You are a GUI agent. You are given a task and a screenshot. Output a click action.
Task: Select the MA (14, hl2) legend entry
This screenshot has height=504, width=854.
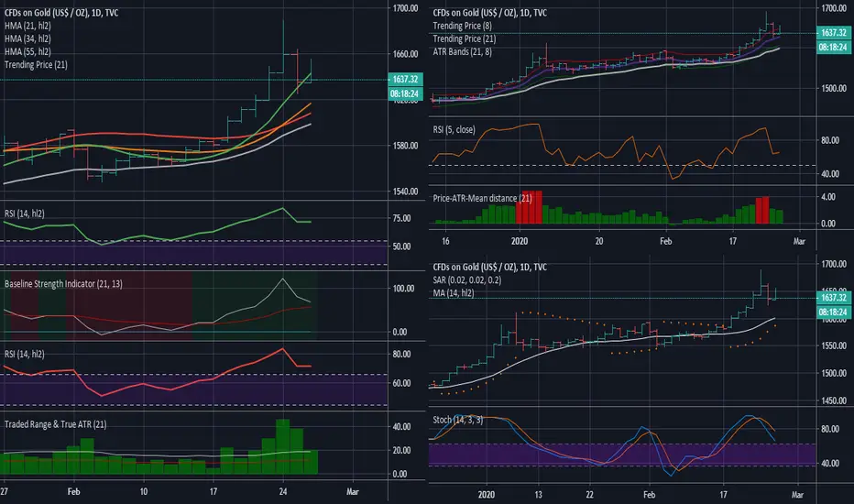(x=454, y=293)
